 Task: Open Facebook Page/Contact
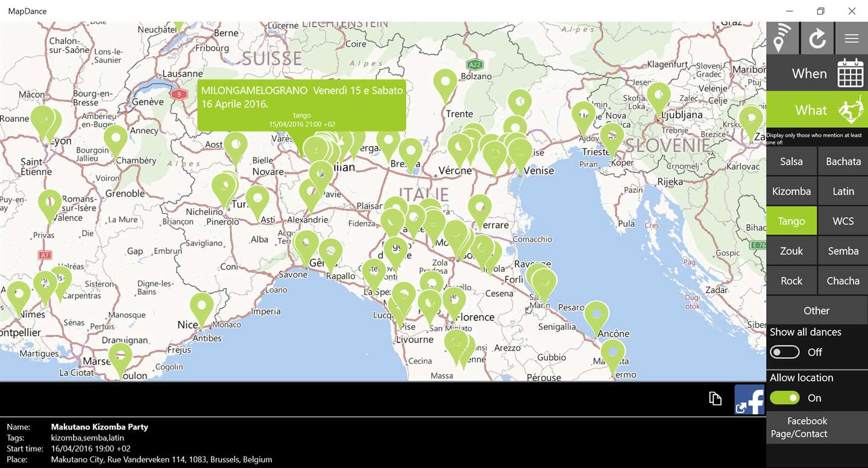point(817,428)
